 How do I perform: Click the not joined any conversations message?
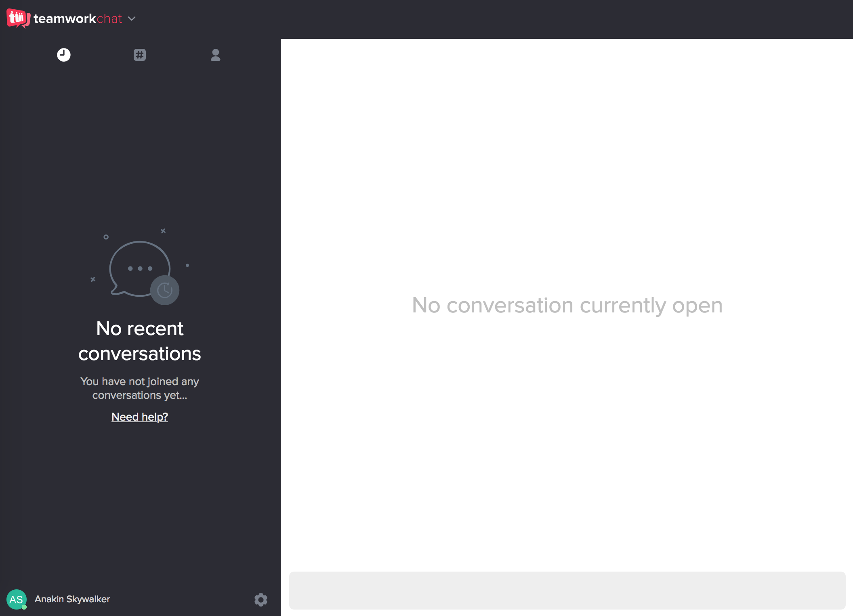coord(140,388)
